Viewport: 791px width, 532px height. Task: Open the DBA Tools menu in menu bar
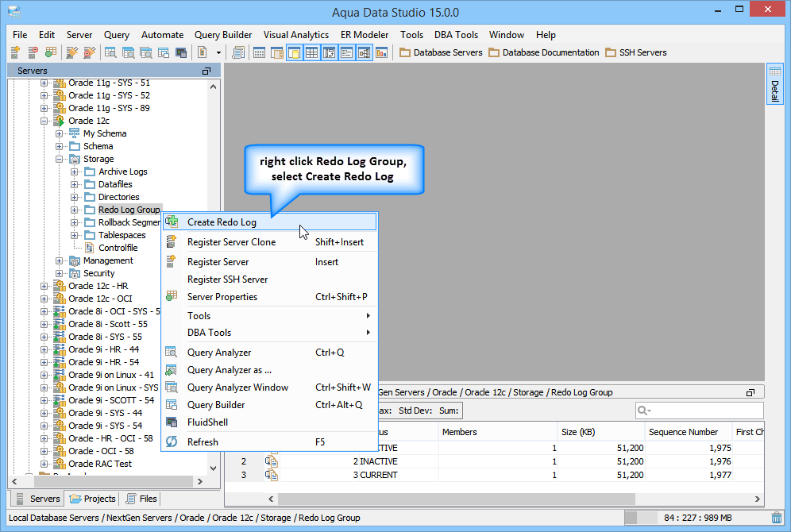(456, 35)
